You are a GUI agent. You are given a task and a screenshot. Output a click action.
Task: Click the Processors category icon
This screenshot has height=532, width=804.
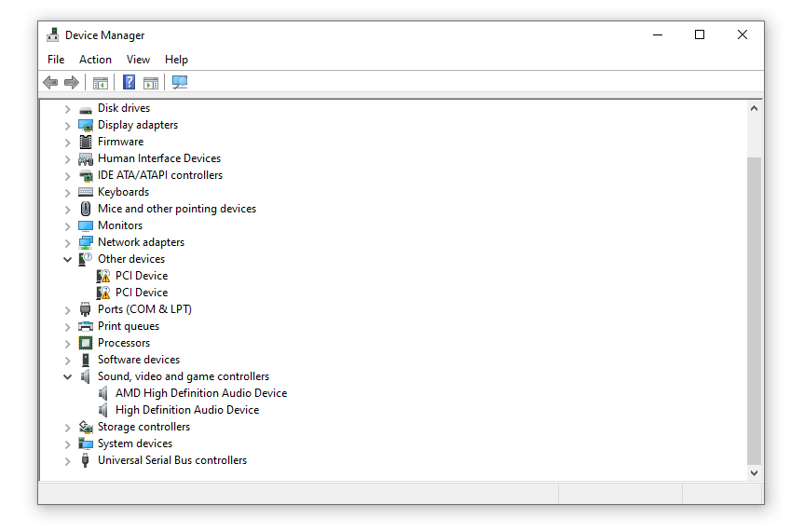click(86, 343)
